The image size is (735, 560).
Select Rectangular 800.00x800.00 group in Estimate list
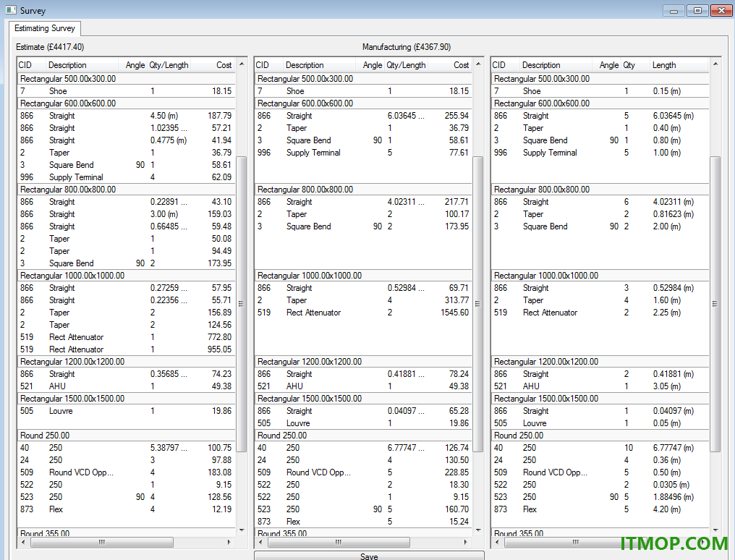pyautogui.click(x=127, y=190)
